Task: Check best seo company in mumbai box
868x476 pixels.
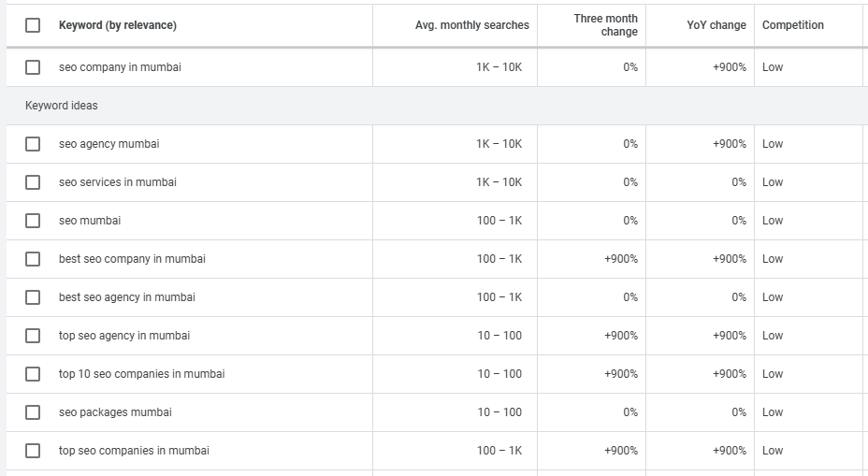Action: pos(33,259)
